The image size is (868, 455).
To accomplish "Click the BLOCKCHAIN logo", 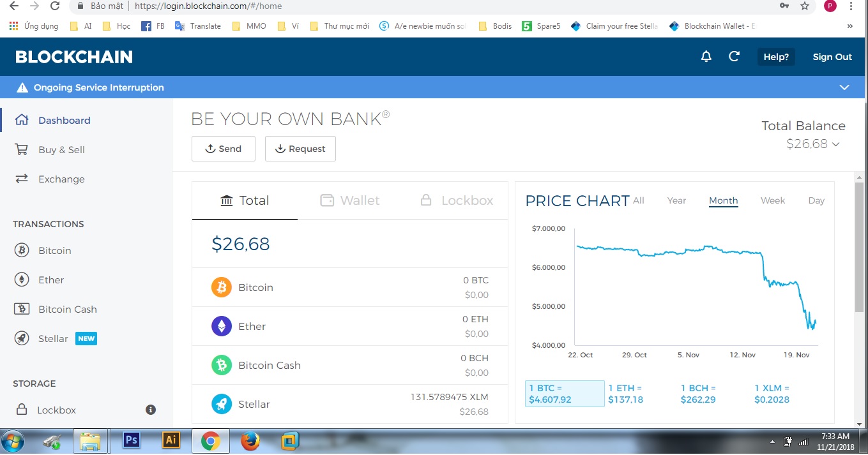I will [x=74, y=57].
